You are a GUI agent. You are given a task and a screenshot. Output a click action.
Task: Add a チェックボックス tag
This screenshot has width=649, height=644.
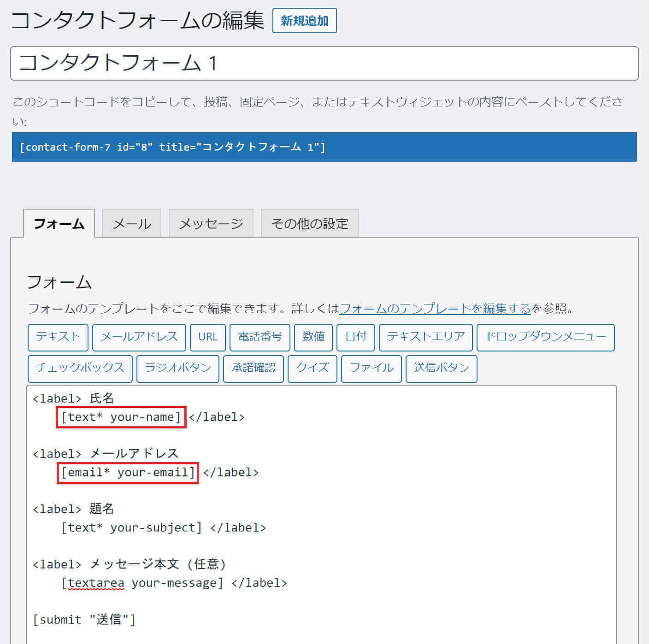tap(80, 368)
